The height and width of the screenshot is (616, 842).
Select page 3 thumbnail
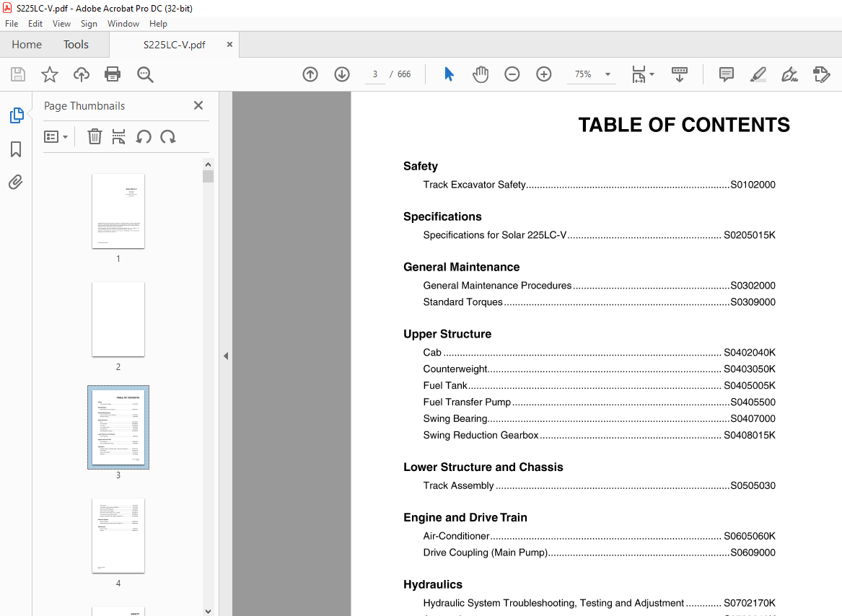click(x=118, y=427)
